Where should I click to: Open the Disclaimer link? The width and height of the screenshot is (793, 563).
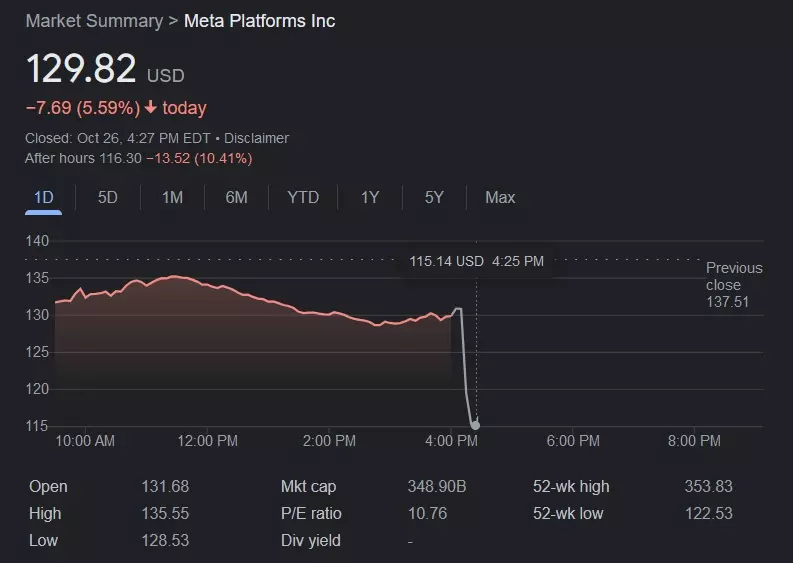[x=256, y=138]
